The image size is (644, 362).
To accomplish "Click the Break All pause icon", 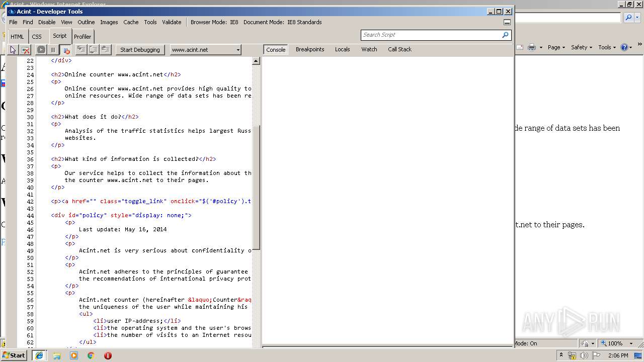I will click(53, 50).
